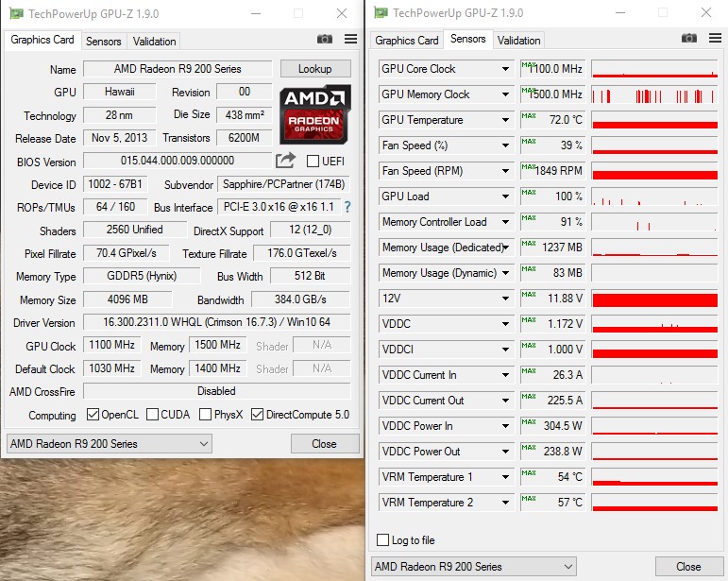Viewport: 728px width, 581px height.
Task: Open the VRM Temperature 1 dropdown
Action: (x=505, y=477)
